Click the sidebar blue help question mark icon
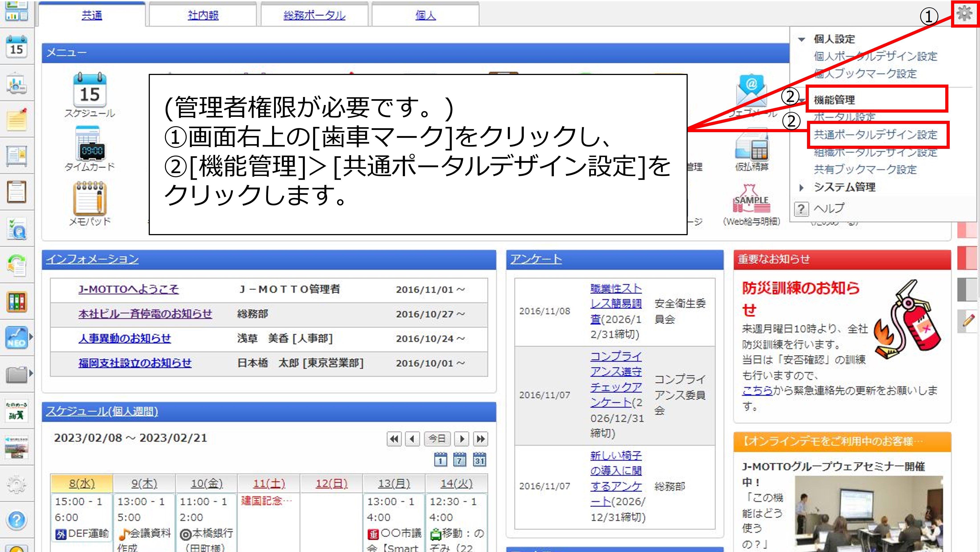This screenshot has height=552, width=980. tap(16, 519)
